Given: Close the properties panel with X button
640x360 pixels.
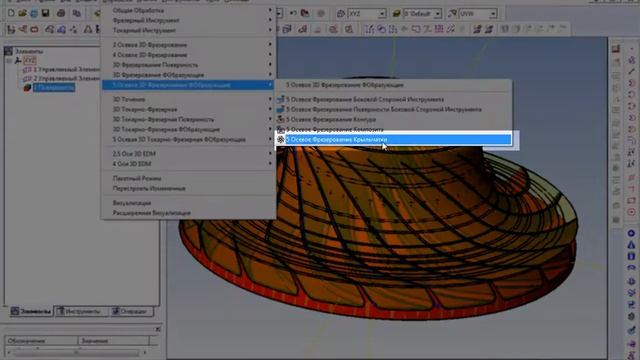Looking at the screenshot, I should coord(158,329).
